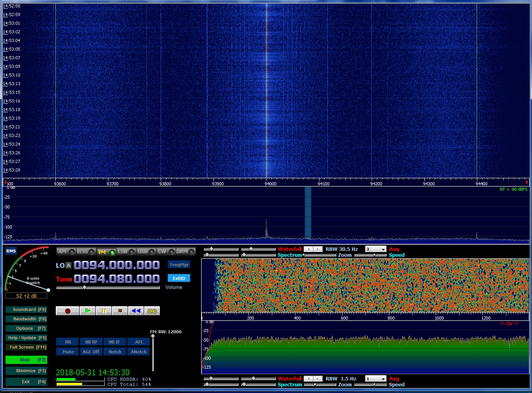Open the RF Avg dropdown showing 2
532x393 pixels.
click(376, 249)
